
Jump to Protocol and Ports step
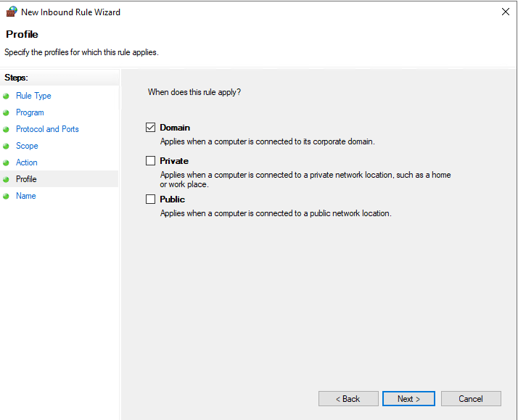pyautogui.click(x=47, y=129)
